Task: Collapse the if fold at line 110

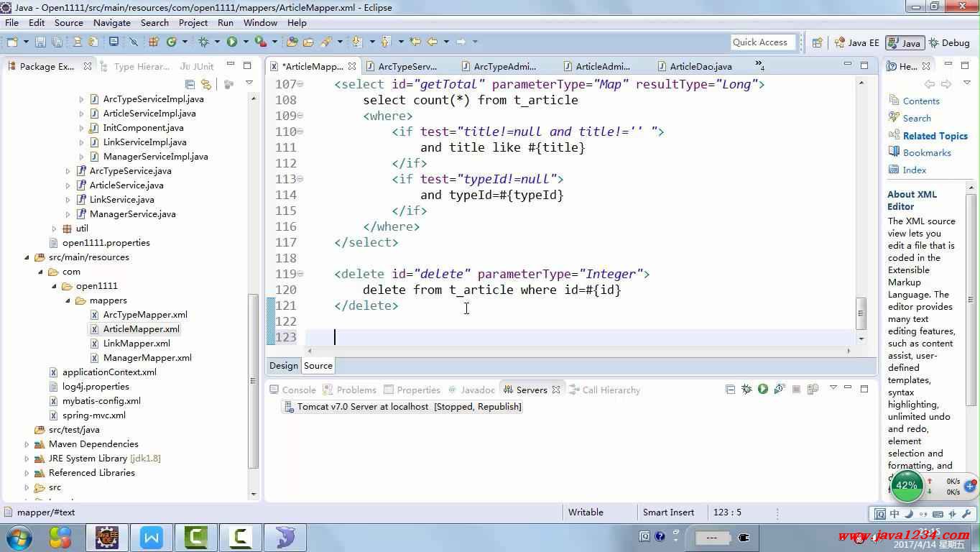Action: [300, 132]
